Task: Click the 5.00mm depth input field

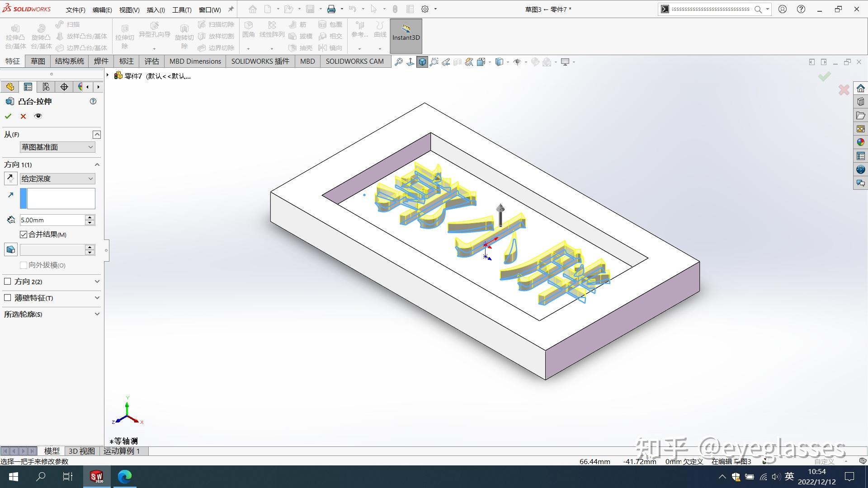Action: pyautogui.click(x=52, y=220)
